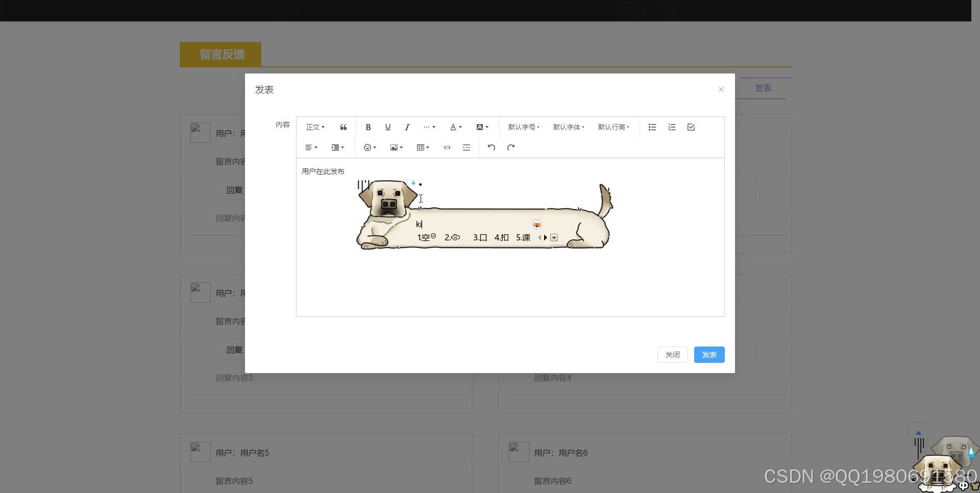Click the text 回复内容3
Viewport: 980px width, 493px height.
click(234, 378)
